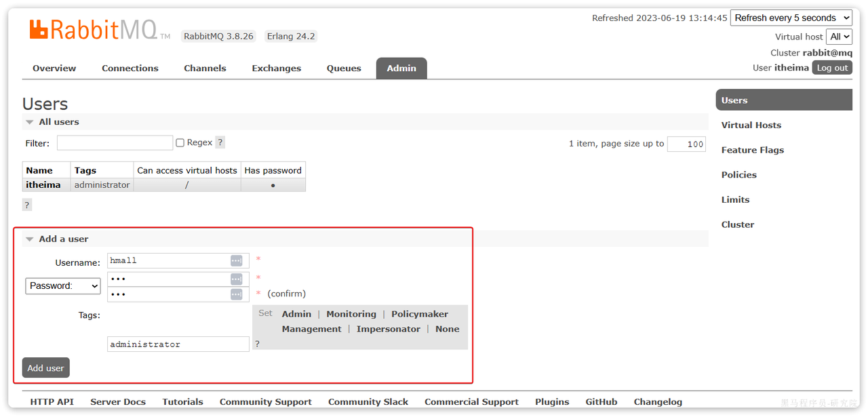The width and height of the screenshot is (868, 417).
Task: Click the administrator tag cell for itheima
Action: click(x=102, y=185)
